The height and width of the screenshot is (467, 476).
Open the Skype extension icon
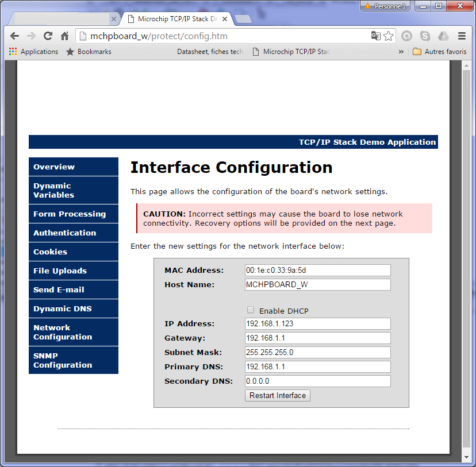pyautogui.click(x=425, y=36)
